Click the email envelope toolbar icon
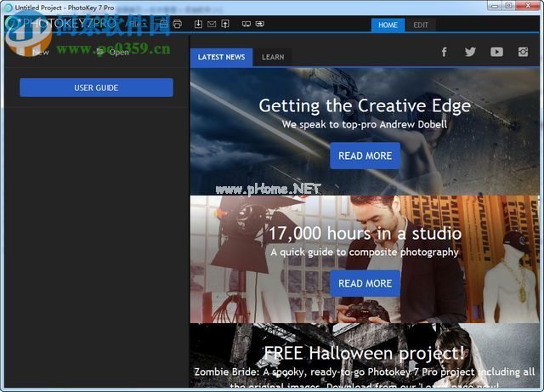 212,24
